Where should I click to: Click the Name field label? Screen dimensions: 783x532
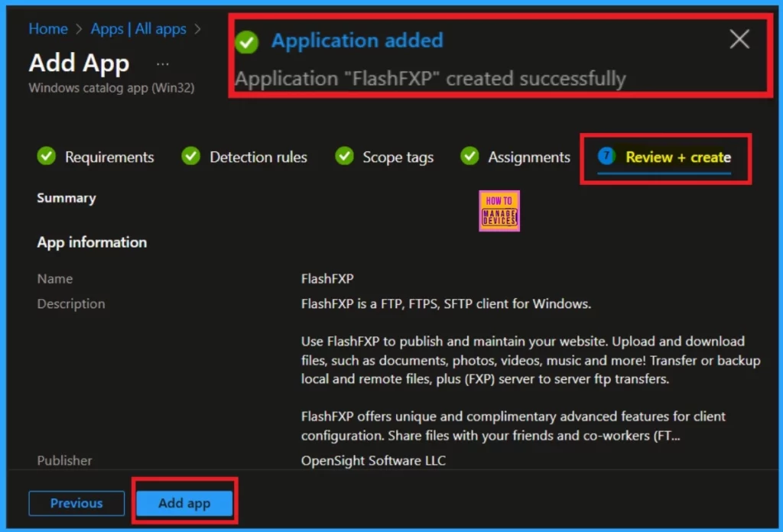pyautogui.click(x=55, y=278)
